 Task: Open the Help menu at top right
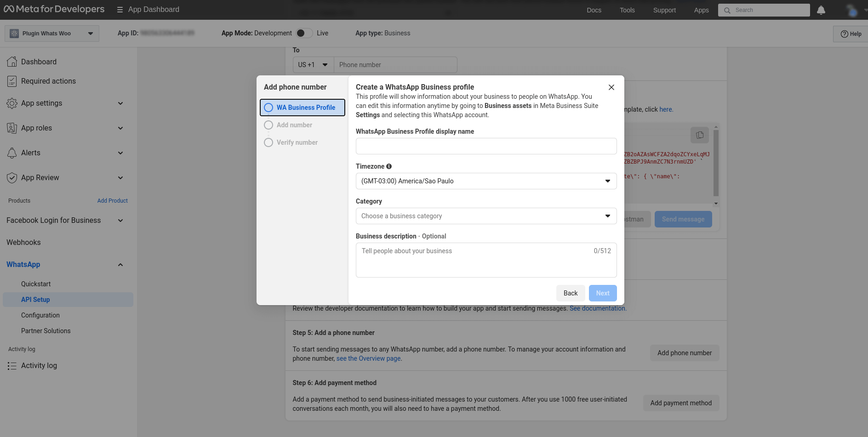(x=850, y=34)
